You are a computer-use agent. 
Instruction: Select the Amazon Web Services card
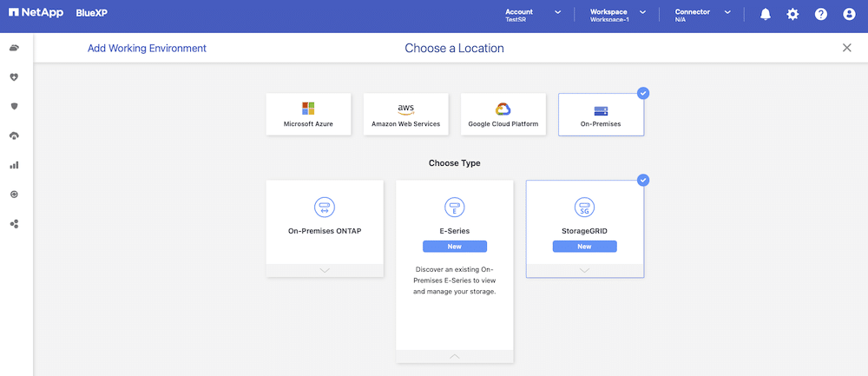405,114
